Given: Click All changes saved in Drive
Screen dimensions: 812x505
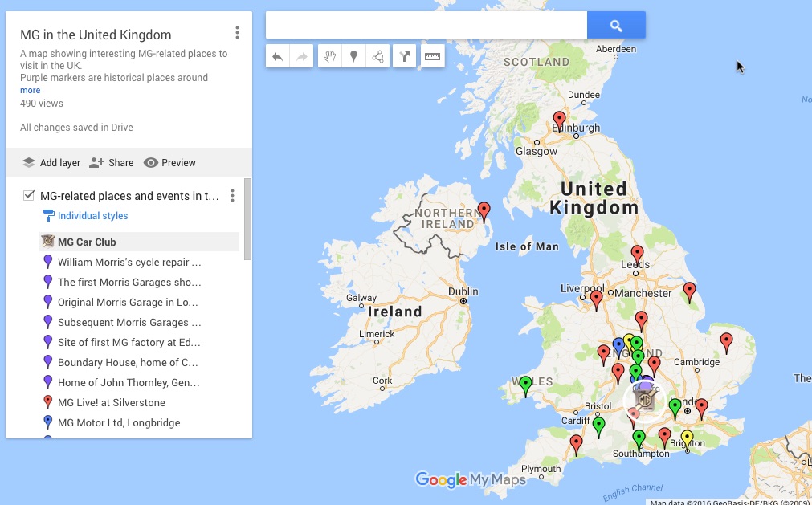Looking at the screenshot, I should (76, 128).
